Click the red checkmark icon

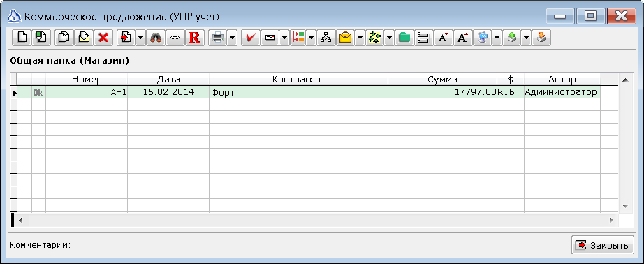click(251, 38)
